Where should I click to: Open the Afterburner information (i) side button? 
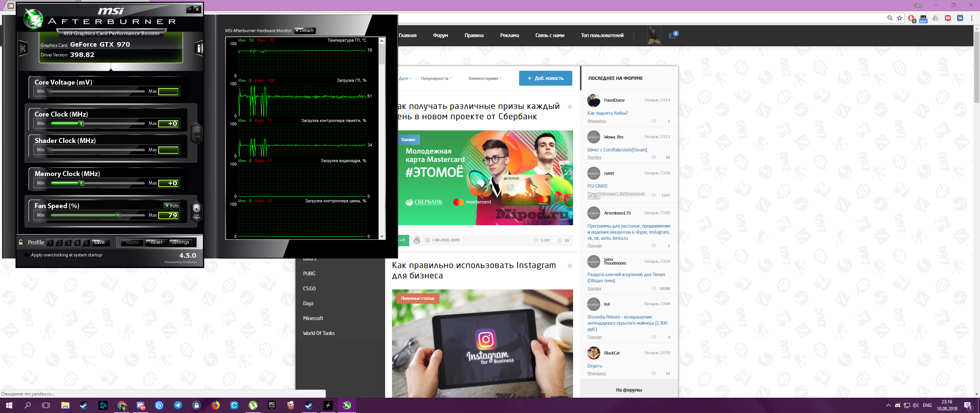[199, 48]
